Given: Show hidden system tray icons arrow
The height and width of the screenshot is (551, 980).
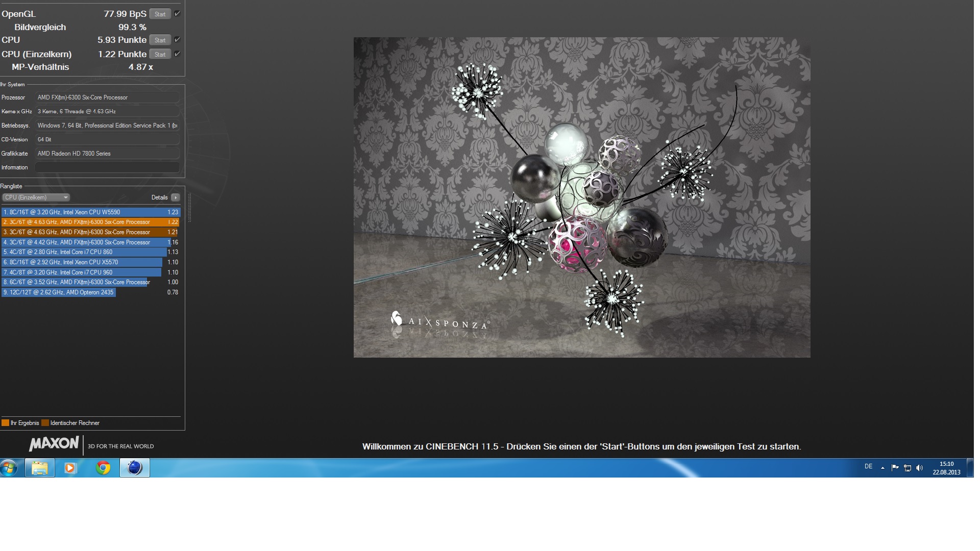Looking at the screenshot, I should [883, 468].
